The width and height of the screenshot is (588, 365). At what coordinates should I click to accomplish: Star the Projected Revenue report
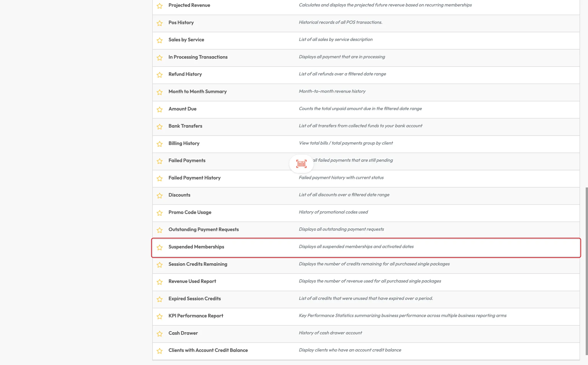[160, 6]
